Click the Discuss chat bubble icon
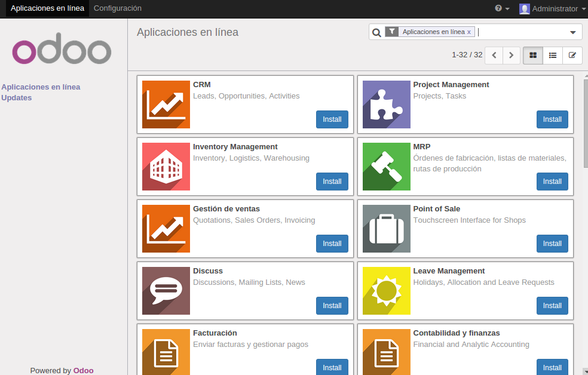 pos(166,291)
